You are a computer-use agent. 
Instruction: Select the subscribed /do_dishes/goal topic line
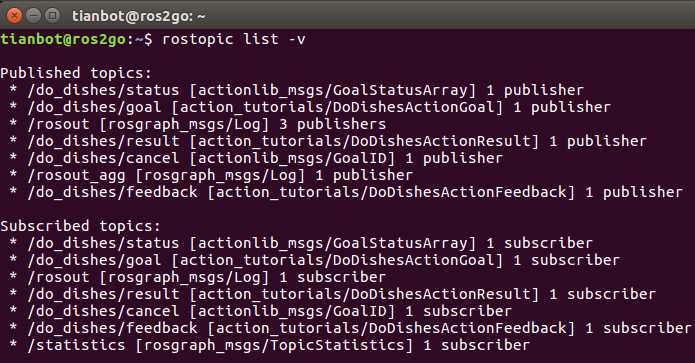click(314, 260)
